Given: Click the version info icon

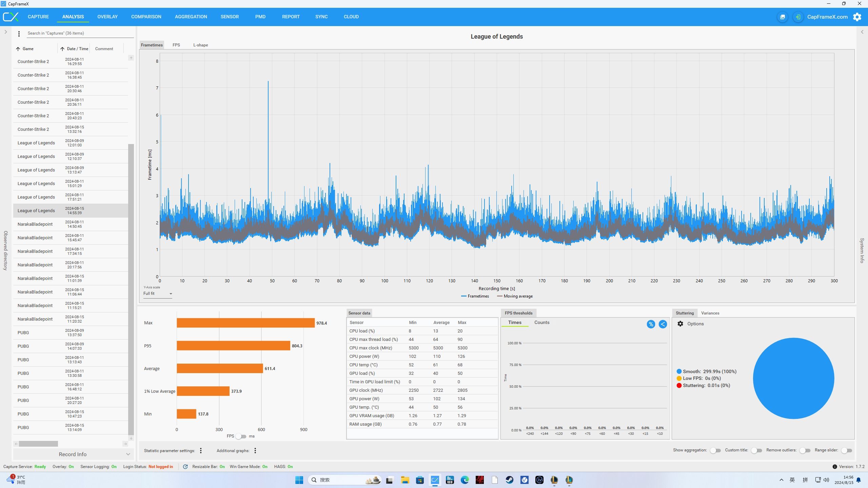Looking at the screenshot, I should [834, 467].
